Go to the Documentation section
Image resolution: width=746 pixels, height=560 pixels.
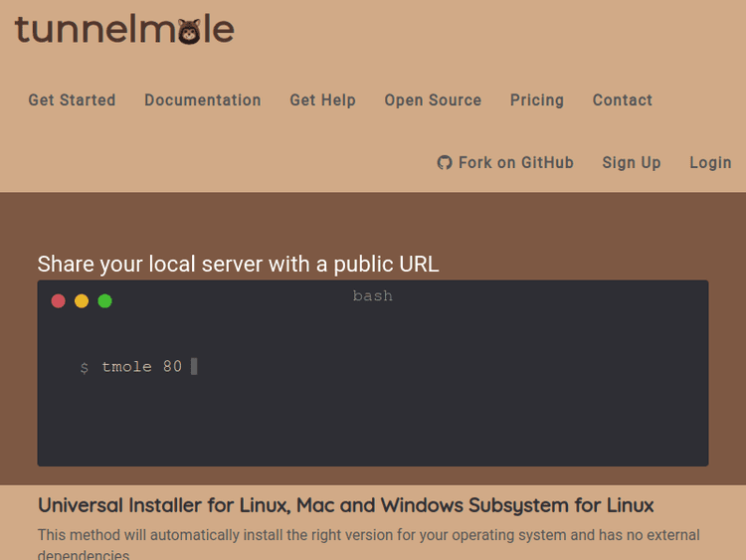pyautogui.click(x=203, y=100)
